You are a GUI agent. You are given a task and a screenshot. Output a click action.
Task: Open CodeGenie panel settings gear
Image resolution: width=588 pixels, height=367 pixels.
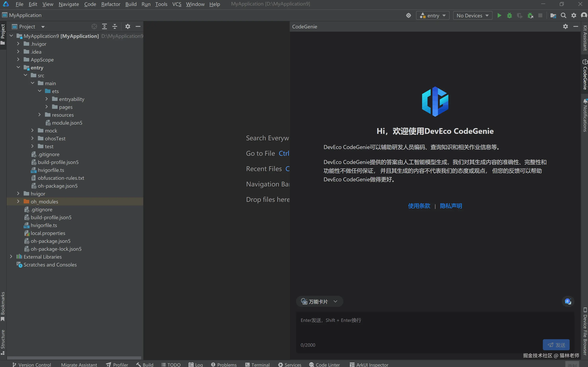(565, 26)
